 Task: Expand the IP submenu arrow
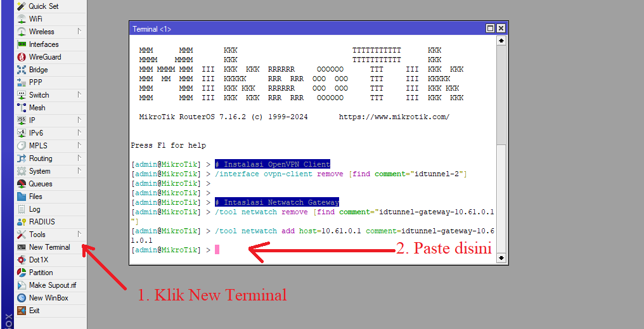pos(79,120)
